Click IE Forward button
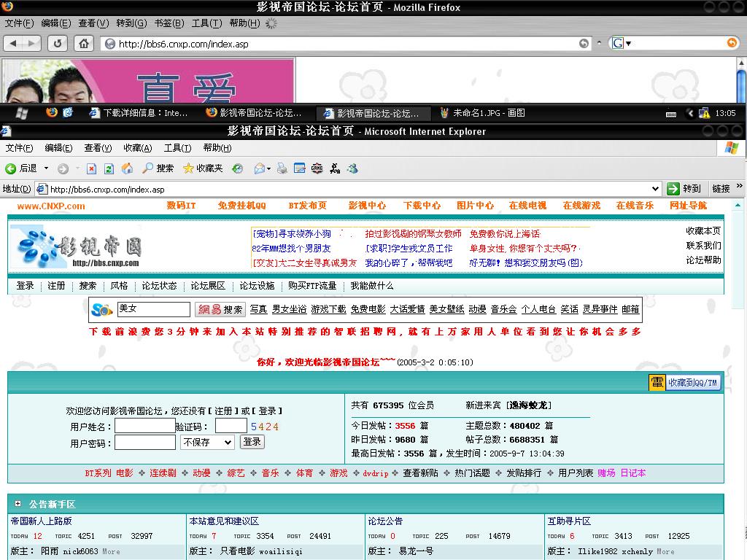Image resolution: width=747 pixels, height=560 pixels. point(63,168)
